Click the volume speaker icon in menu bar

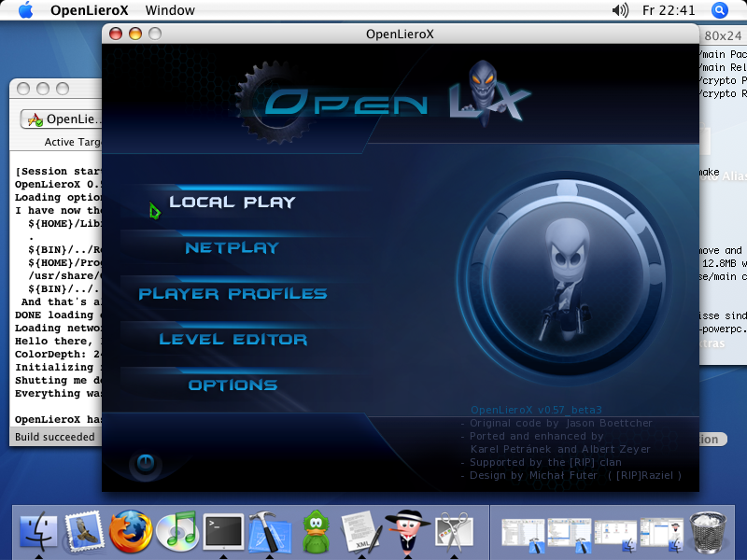[620, 10]
